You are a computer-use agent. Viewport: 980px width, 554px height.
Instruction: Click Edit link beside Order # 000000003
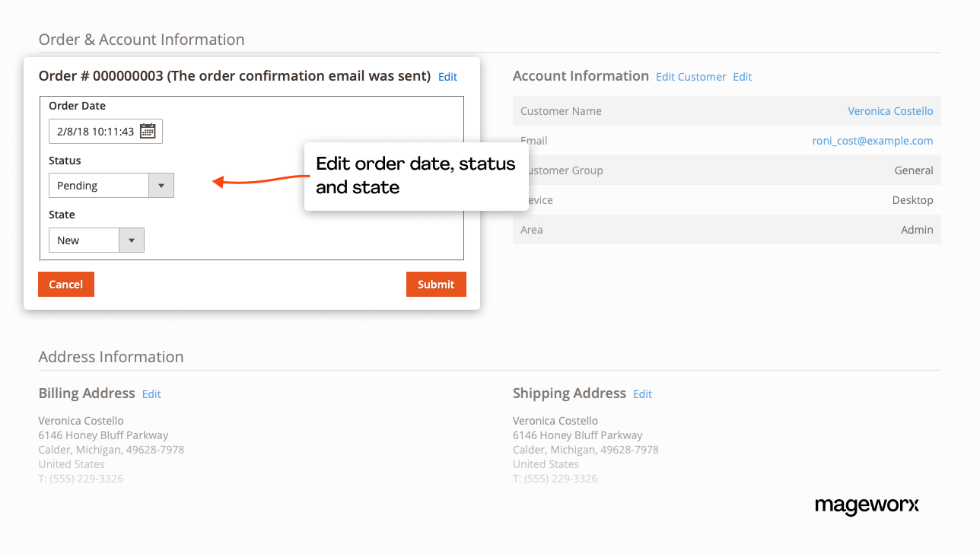tap(447, 77)
